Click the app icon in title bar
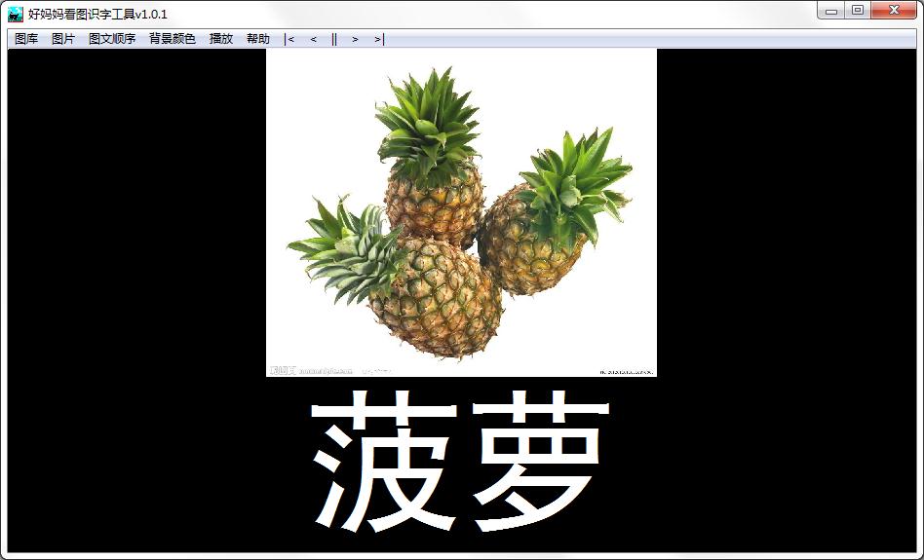Screen dimensions: 924x560 click(x=16, y=15)
